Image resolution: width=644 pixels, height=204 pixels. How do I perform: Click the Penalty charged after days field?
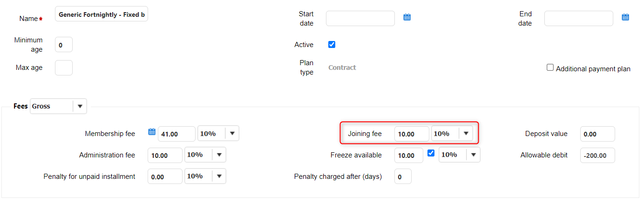[403, 177]
